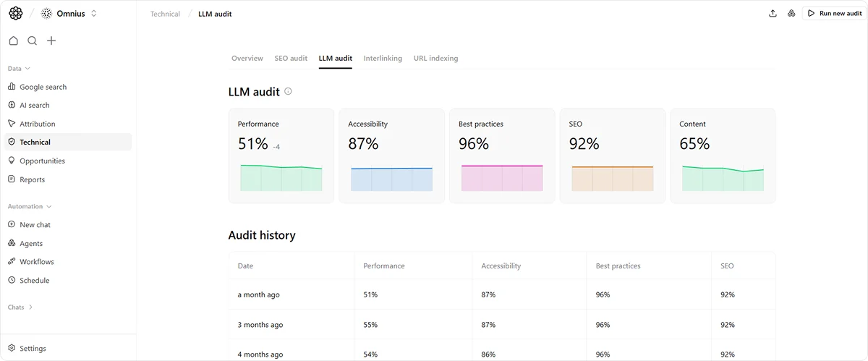
Task: Click the green Performance trend chart
Action: (x=281, y=178)
